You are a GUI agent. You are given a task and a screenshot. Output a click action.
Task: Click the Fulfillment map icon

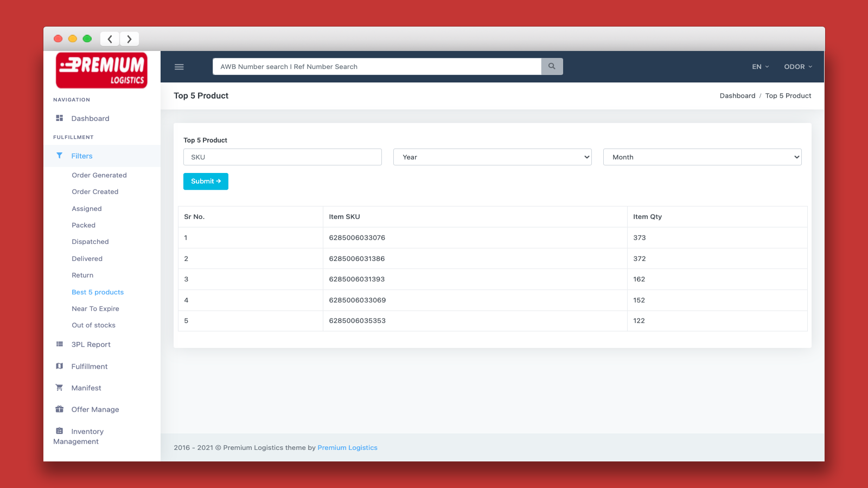[x=60, y=366]
